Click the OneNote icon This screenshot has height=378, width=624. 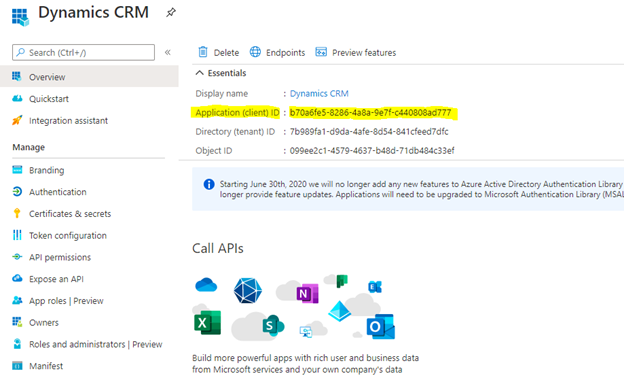(307, 294)
